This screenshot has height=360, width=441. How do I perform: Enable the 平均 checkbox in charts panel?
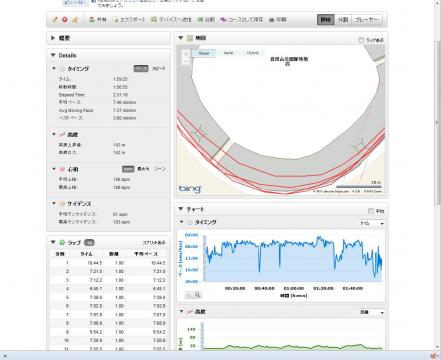point(371,211)
